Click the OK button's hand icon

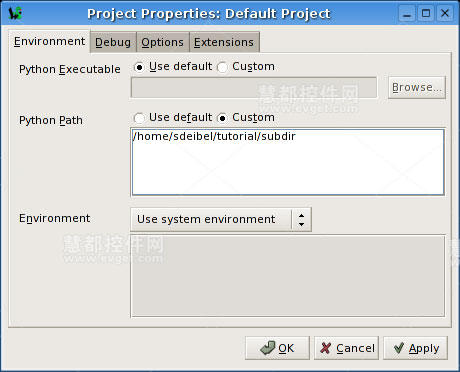tap(268, 348)
